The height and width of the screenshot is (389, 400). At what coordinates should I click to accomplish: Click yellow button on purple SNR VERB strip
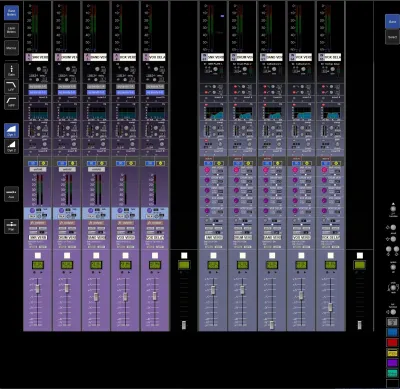43,163
